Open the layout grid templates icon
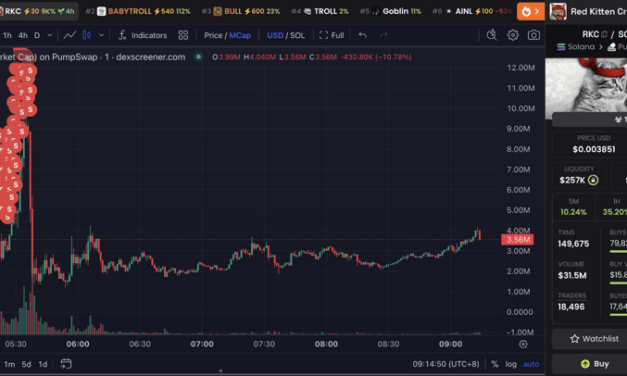The image size is (627, 376). (183, 35)
